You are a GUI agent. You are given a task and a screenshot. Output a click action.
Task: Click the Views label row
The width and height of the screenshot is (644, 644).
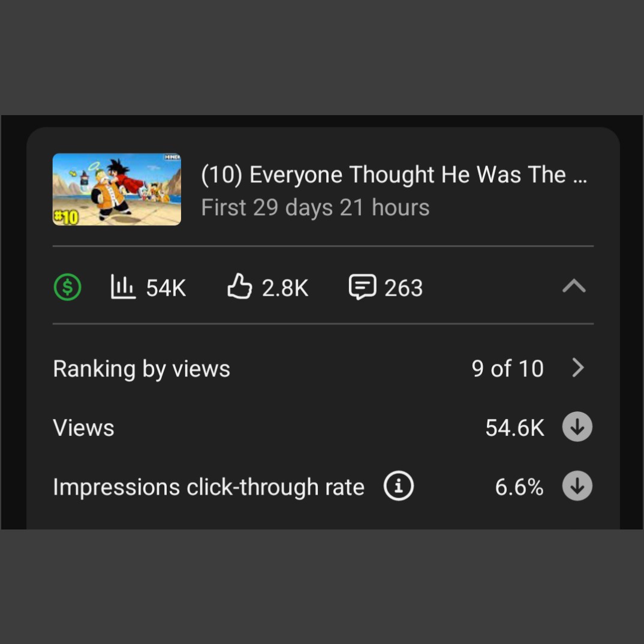tap(323, 427)
